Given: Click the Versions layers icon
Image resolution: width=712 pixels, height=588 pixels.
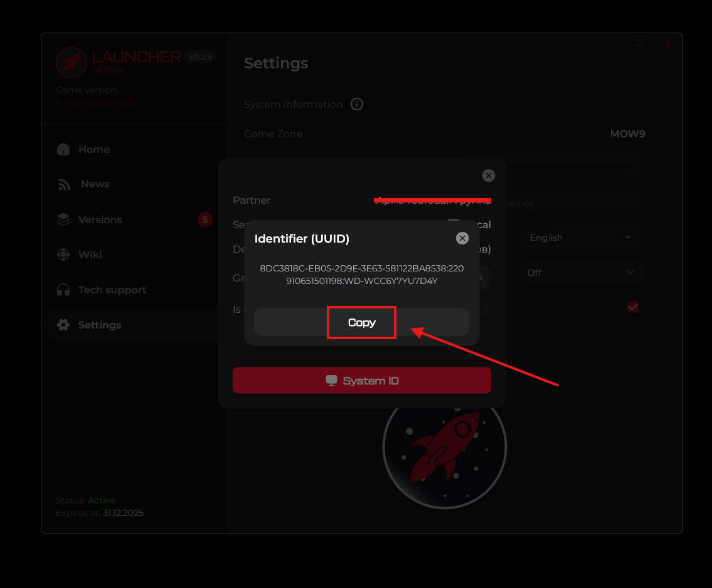Looking at the screenshot, I should click(x=63, y=219).
